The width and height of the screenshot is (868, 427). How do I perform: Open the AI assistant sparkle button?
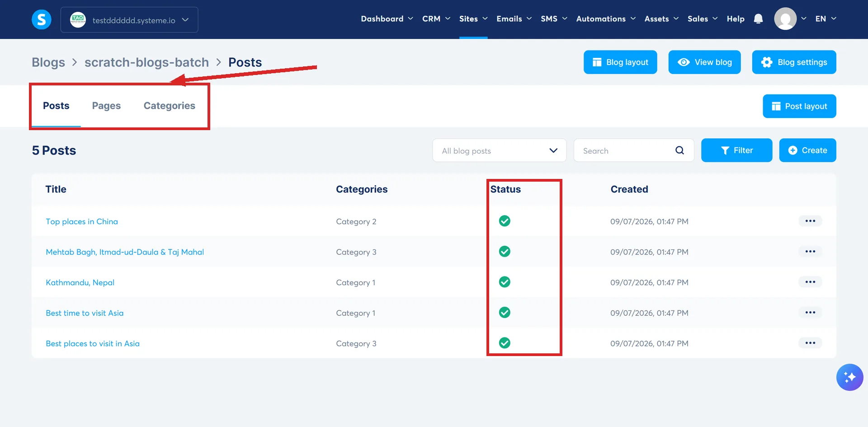(x=849, y=377)
